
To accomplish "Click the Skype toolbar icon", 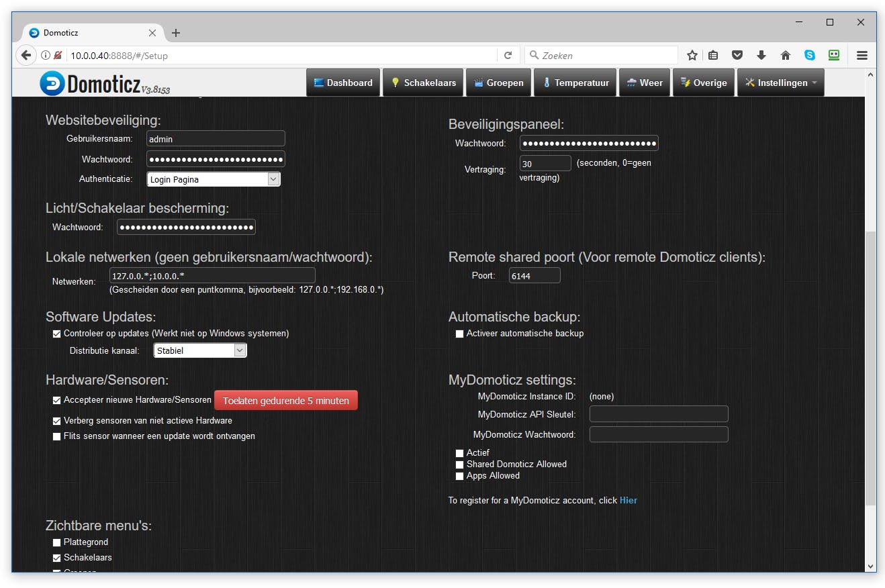I will [x=810, y=56].
